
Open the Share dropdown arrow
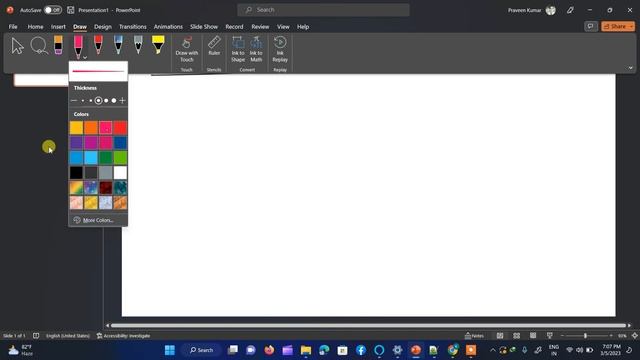[x=631, y=27]
